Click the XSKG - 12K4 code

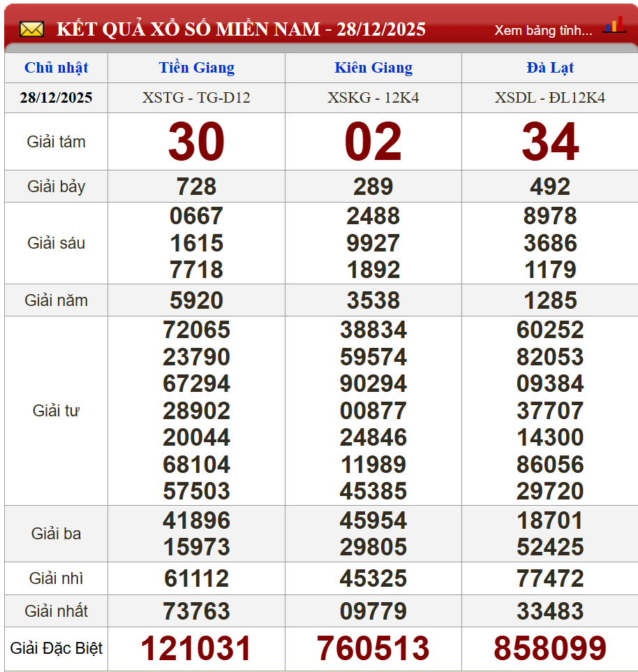coord(373,98)
